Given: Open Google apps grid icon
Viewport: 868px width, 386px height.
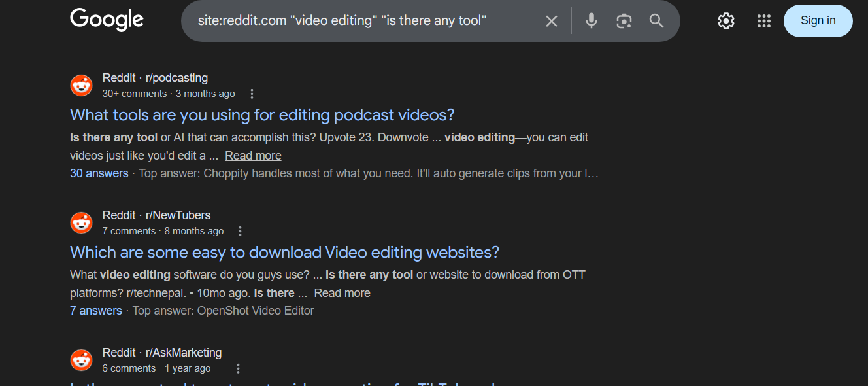Looking at the screenshot, I should tap(764, 21).
